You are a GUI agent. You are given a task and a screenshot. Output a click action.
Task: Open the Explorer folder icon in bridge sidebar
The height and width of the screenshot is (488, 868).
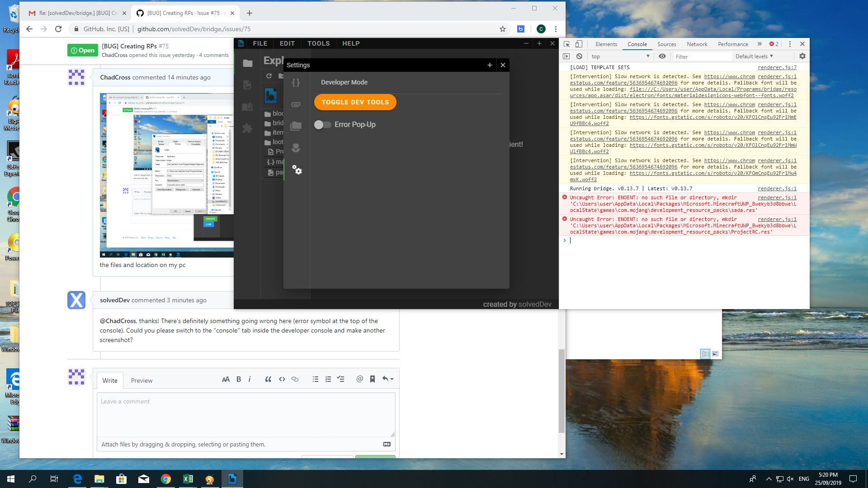(x=247, y=63)
